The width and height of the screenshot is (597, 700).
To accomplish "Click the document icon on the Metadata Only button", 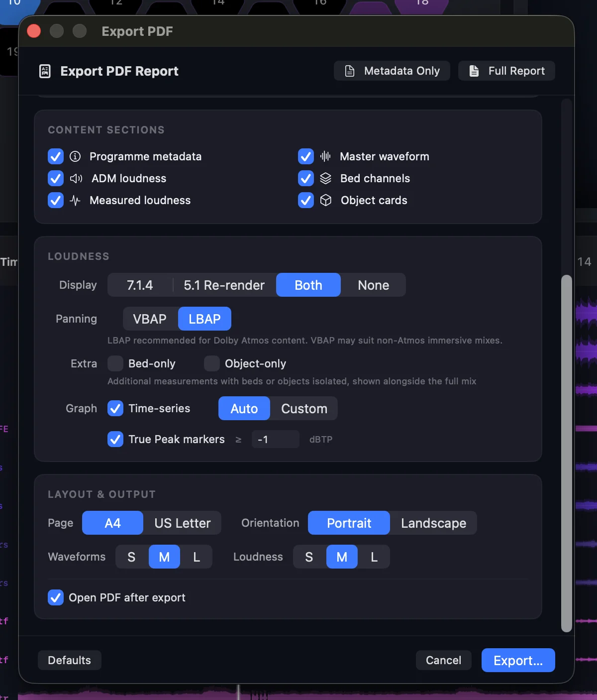I will (x=350, y=71).
